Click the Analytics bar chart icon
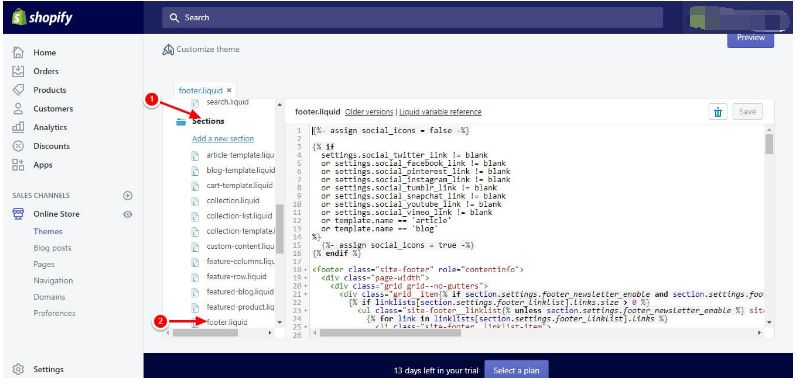Viewport: 796px width, 383px height. pos(18,127)
